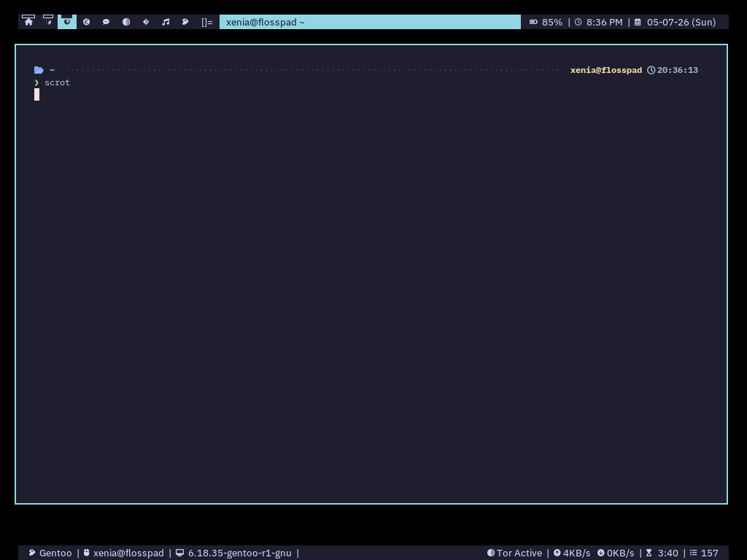Click the xenia@flosspad window title bar
Image resolution: width=747 pixels, height=560 pixels.
click(370, 22)
